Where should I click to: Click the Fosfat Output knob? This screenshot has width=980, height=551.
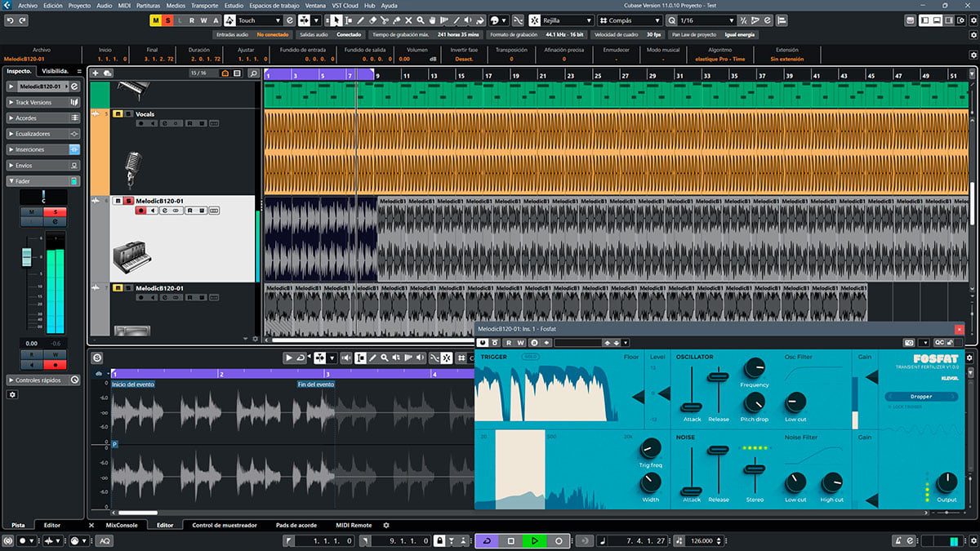click(947, 481)
